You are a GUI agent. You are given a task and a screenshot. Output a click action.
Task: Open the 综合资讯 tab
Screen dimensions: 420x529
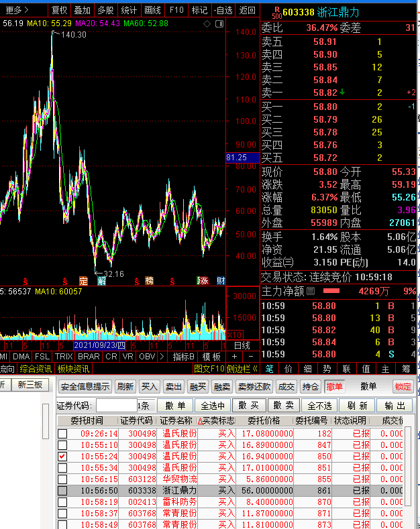click(x=36, y=369)
